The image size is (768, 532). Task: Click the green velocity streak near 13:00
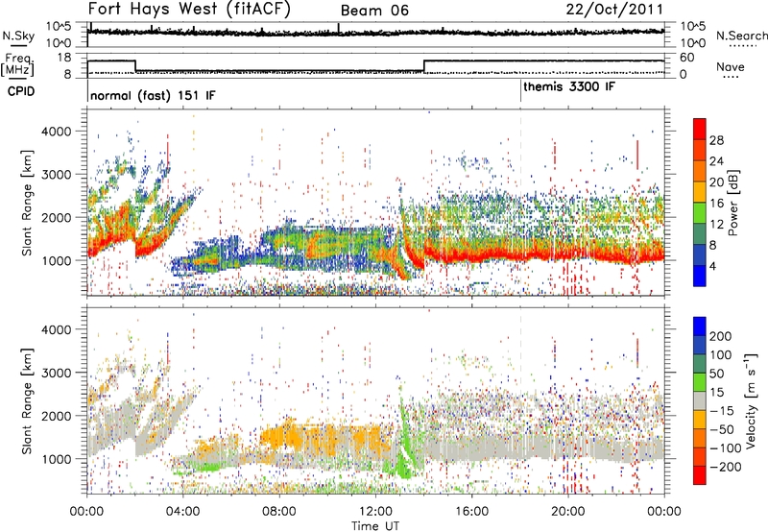click(403, 441)
